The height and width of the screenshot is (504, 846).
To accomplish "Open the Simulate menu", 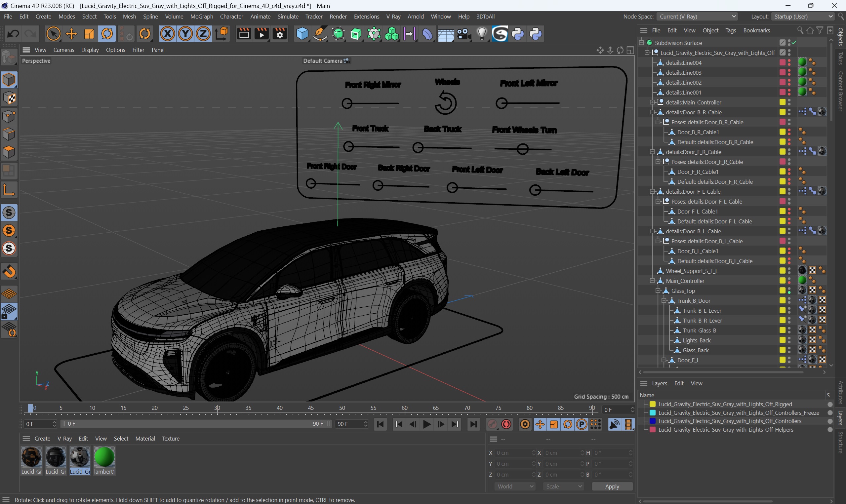I will click(x=288, y=17).
